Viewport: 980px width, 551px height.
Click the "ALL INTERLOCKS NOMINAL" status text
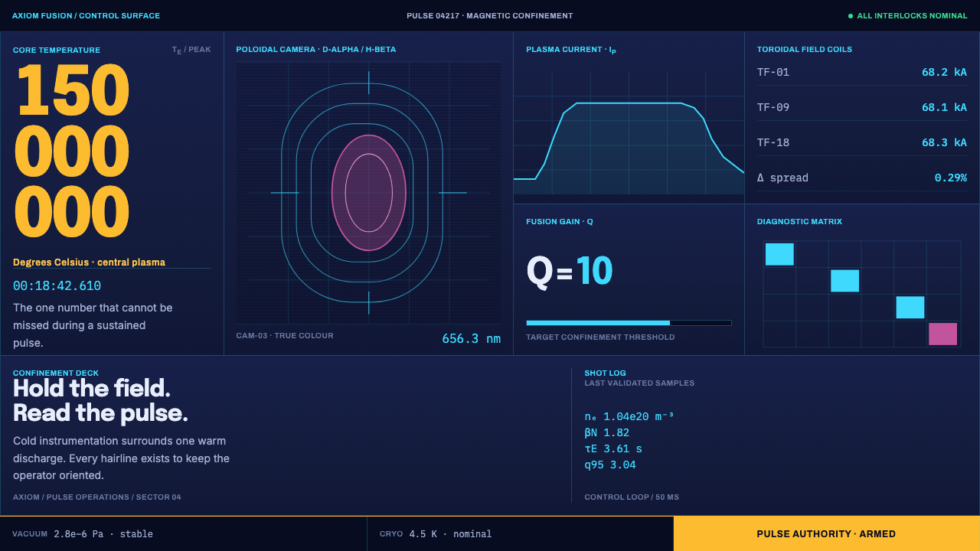[912, 16]
